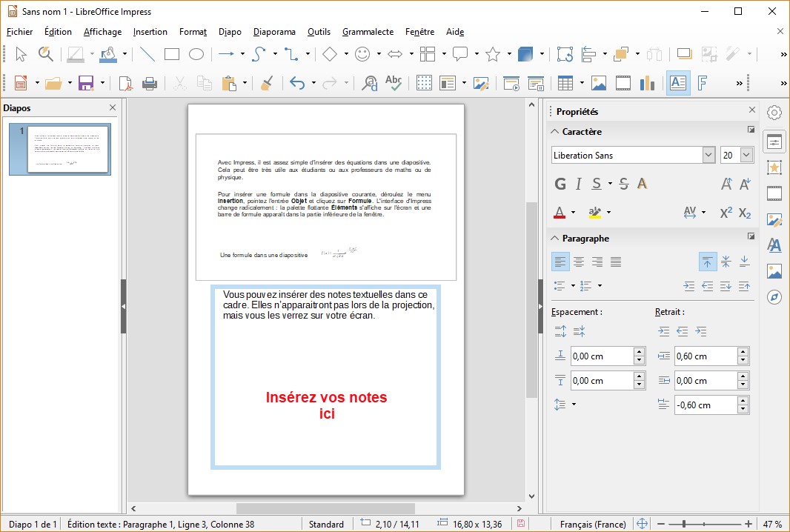Toggle italic formatting in Caractère panel
The height and width of the screenshot is (532, 790).
[x=578, y=184]
